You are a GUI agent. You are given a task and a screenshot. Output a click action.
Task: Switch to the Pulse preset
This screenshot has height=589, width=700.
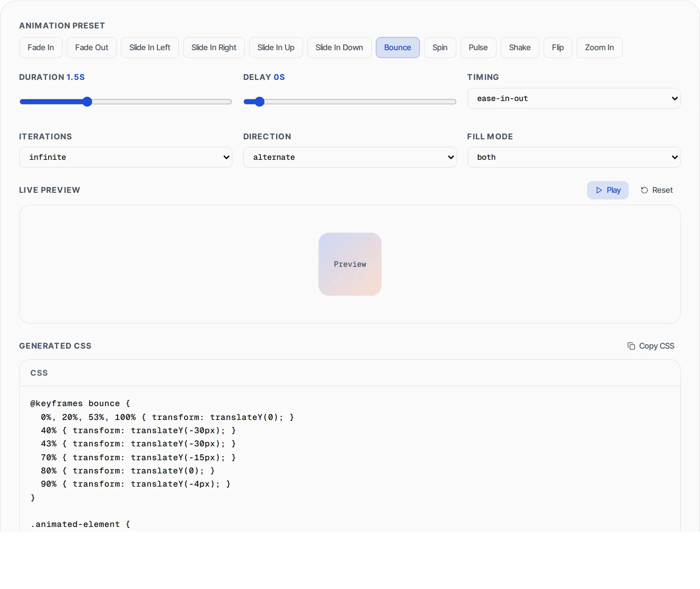click(478, 48)
